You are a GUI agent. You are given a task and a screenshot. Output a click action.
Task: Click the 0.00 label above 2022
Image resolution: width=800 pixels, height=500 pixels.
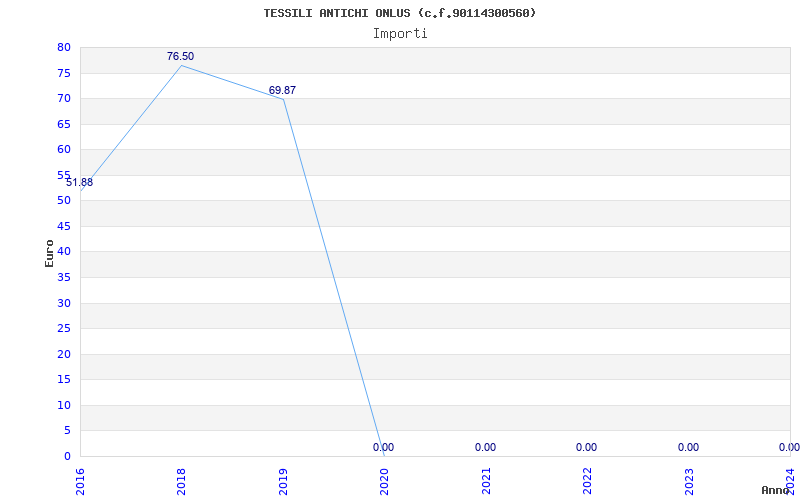coord(586,447)
